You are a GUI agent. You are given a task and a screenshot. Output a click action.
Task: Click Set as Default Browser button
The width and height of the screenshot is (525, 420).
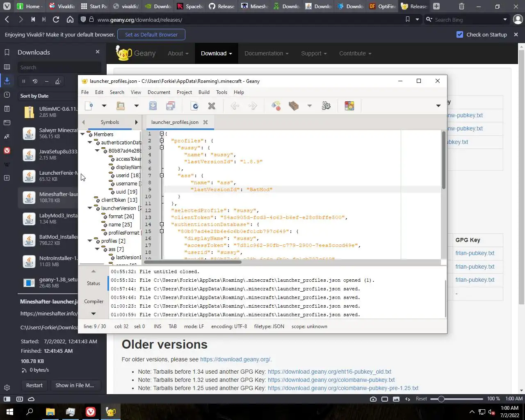pyautogui.click(x=151, y=34)
